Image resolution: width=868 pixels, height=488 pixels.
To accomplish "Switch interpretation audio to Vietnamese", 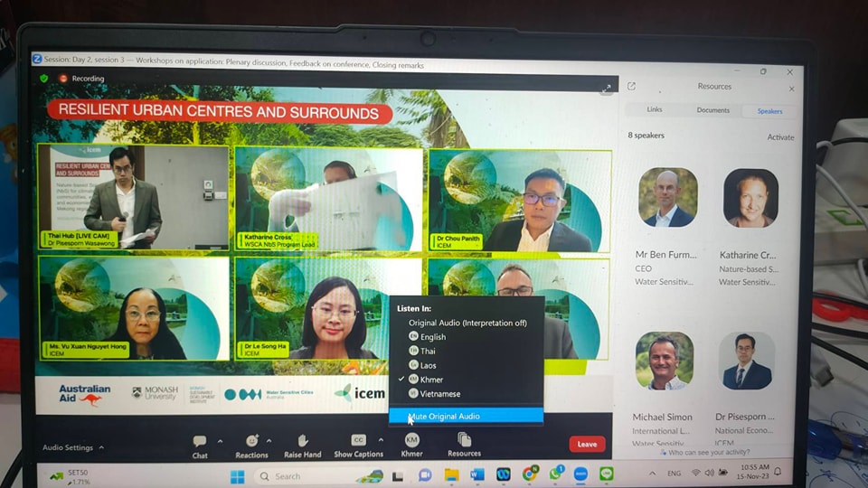I will click(440, 394).
